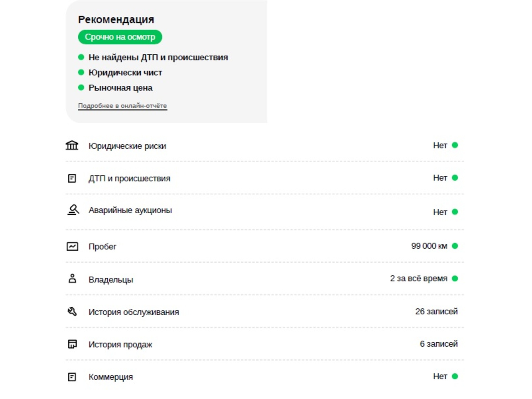This screenshot has width=532, height=399.
Task: Open the 6 записей sales history value
Action: tap(439, 344)
